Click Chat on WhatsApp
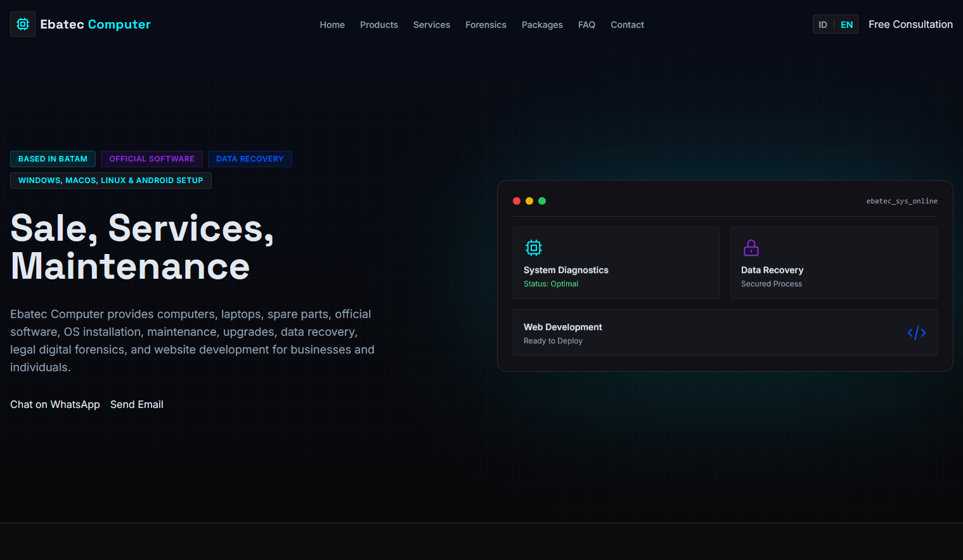 [x=55, y=404]
